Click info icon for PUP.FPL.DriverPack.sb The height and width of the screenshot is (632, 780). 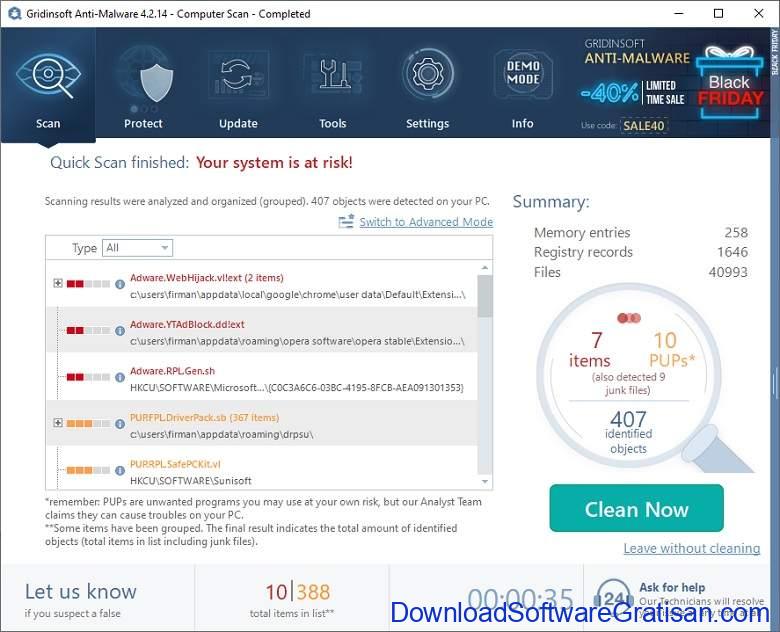coord(120,423)
